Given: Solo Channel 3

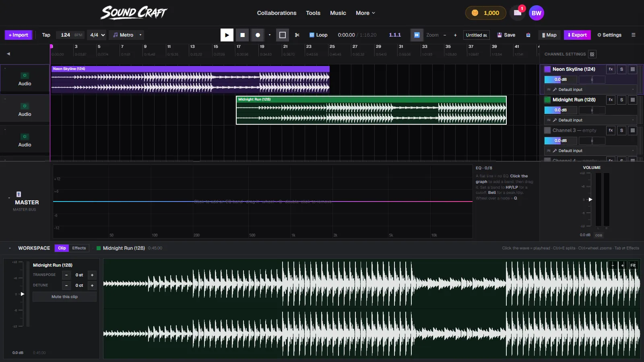Looking at the screenshot, I should [621, 130].
